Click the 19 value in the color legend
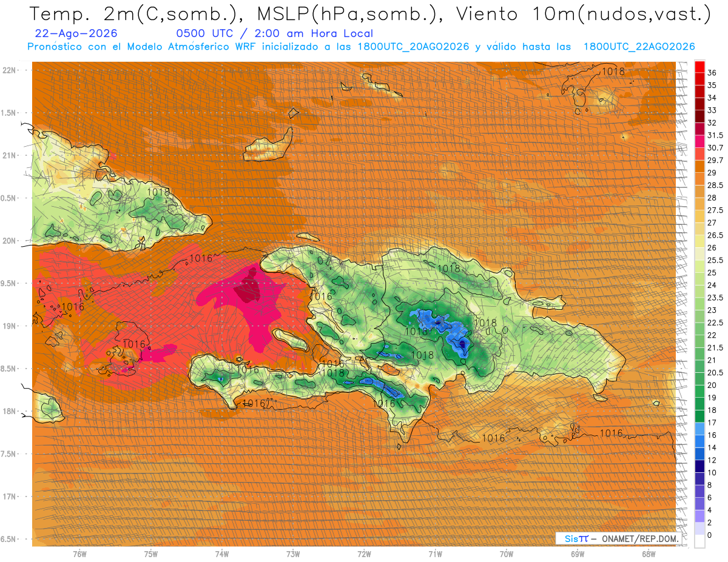This screenshot has width=728, height=562. [712, 398]
